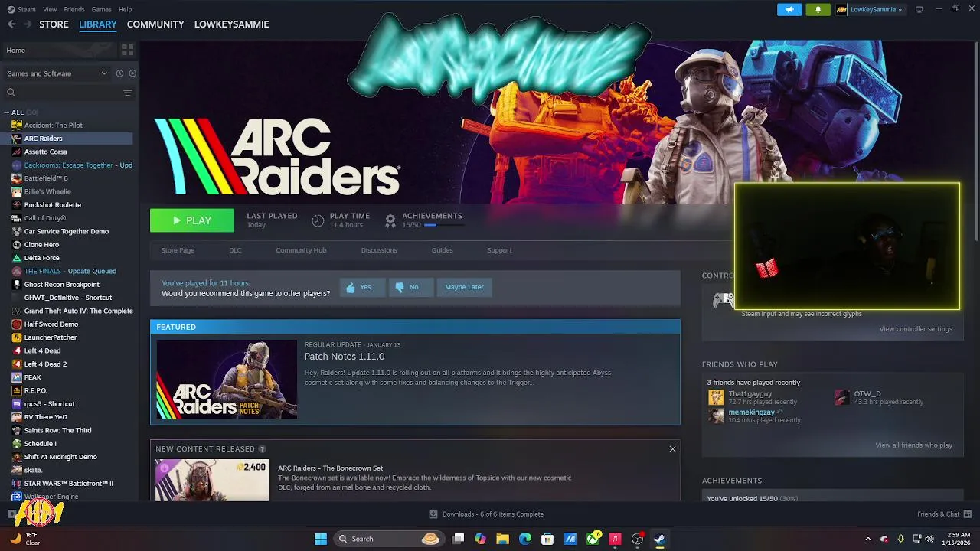
Task: Open the Guides link
Action: coord(442,250)
